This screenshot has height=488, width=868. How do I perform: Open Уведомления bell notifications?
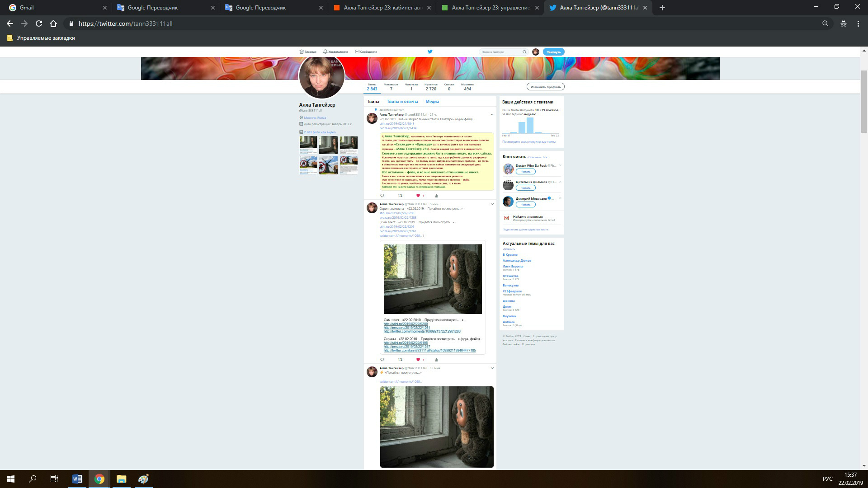(335, 52)
